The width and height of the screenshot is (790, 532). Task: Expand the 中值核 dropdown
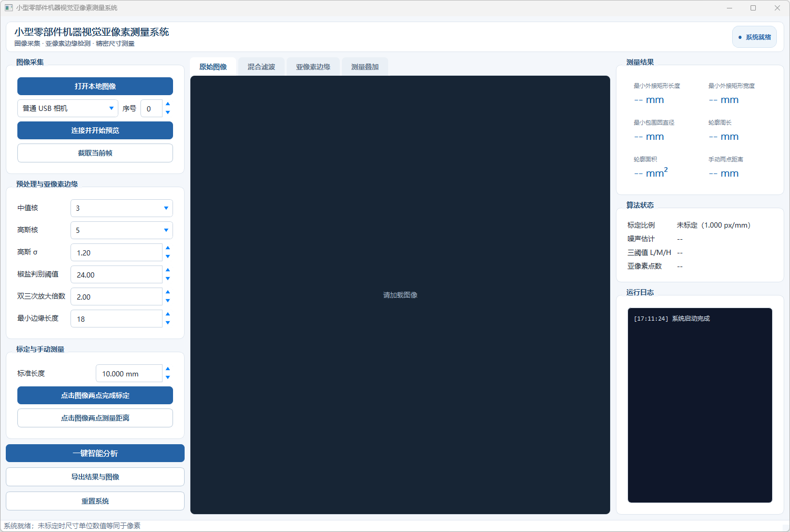click(x=121, y=208)
